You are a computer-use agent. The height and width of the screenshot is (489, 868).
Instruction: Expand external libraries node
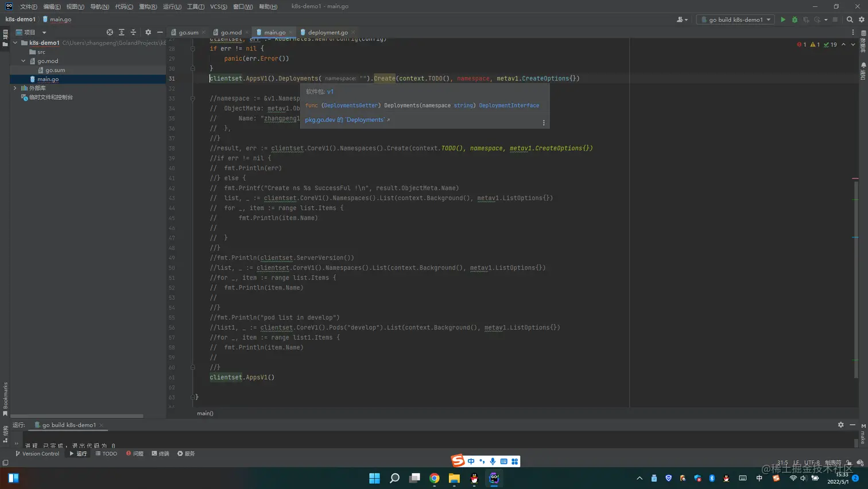pos(15,88)
